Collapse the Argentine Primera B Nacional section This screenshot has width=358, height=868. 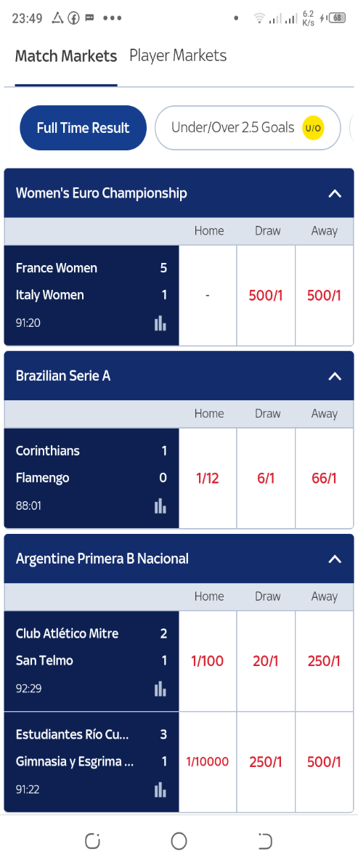click(x=334, y=559)
